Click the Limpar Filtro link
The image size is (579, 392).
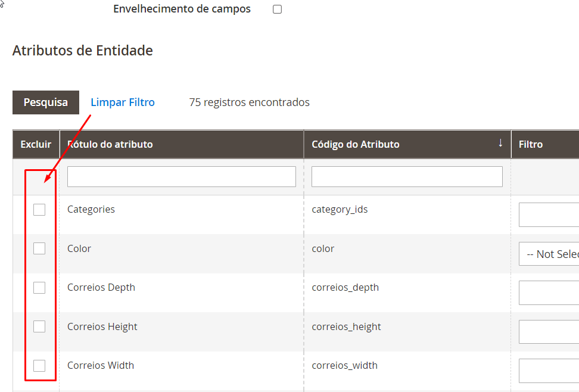pos(122,102)
